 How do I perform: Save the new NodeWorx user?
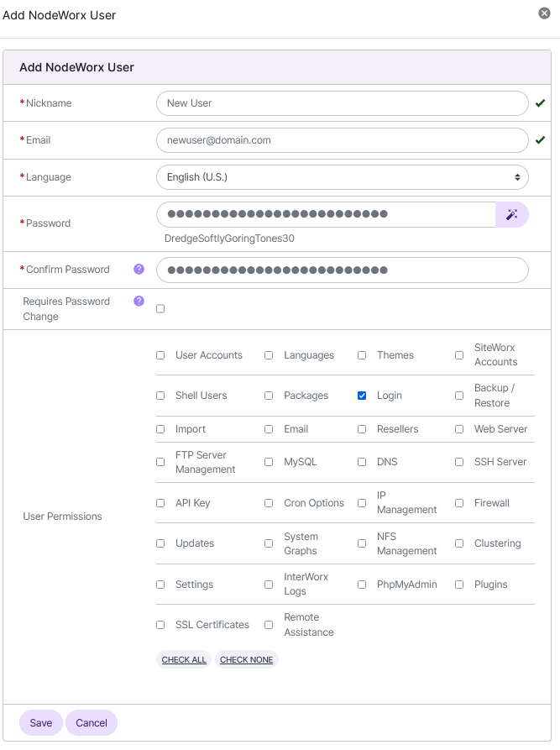click(40, 722)
